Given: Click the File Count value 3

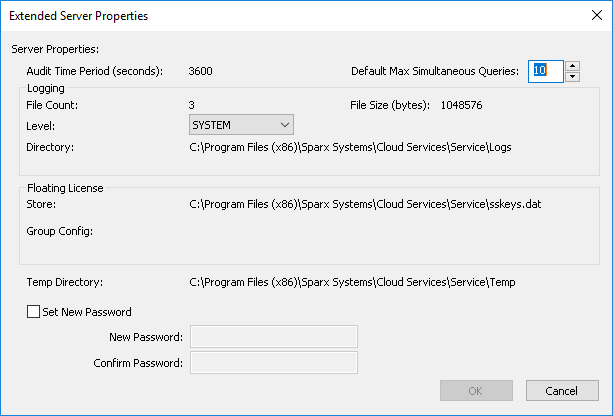Looking at the screenshot, I should 192,104.
